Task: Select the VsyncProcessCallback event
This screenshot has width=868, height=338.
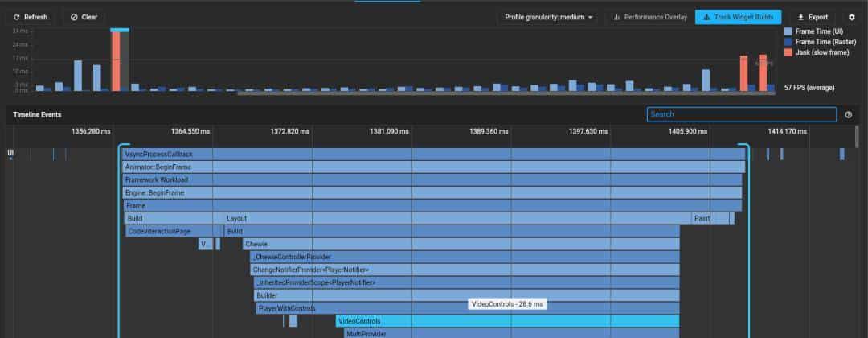Action: pyautogui.click(x=432, y=154)
